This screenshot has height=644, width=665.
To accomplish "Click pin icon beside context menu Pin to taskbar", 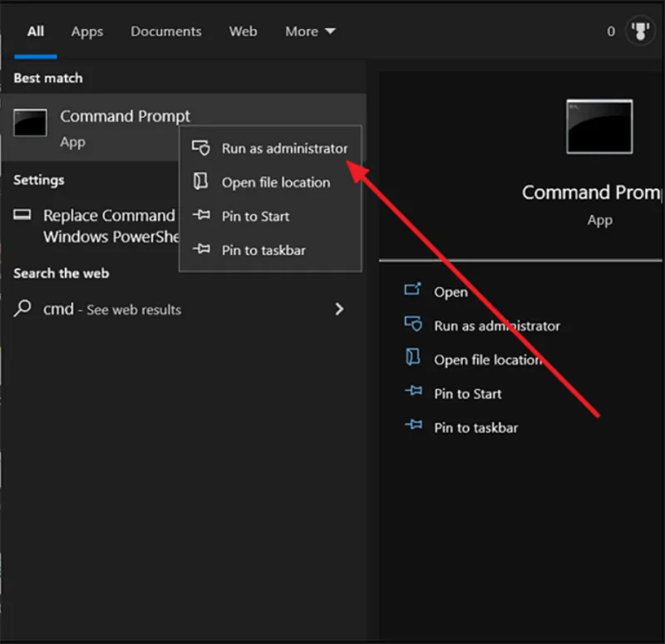I will [x=201, y=248].
